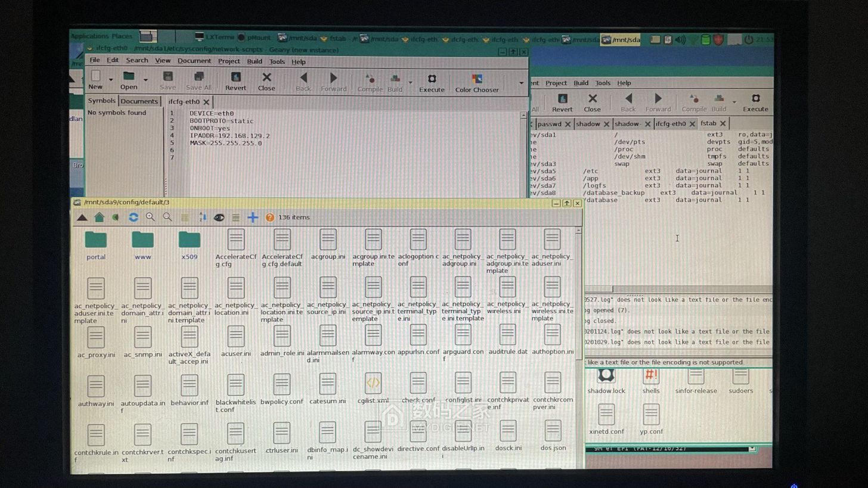Click the power button tray icon
The image size is (868, 488).
(x=749, y=40)
